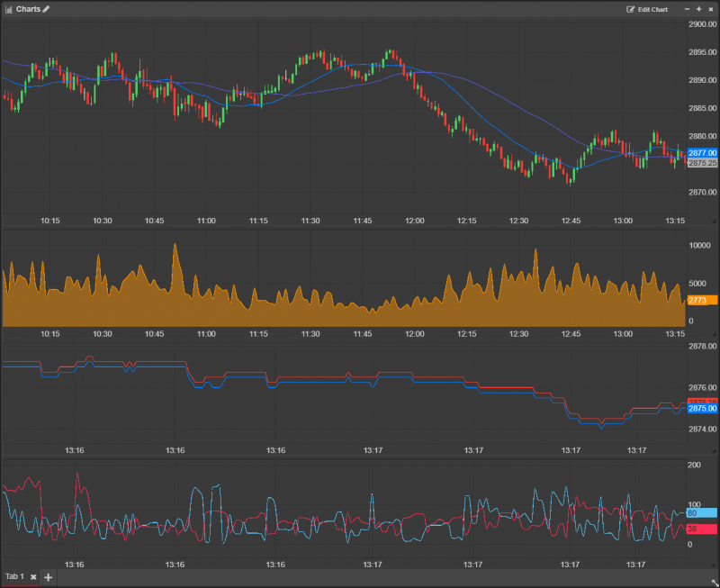Viewport: 720px width, 588px height.
Task: Click the plus icon in the Charts header
Action: click(x=699, y=9)
